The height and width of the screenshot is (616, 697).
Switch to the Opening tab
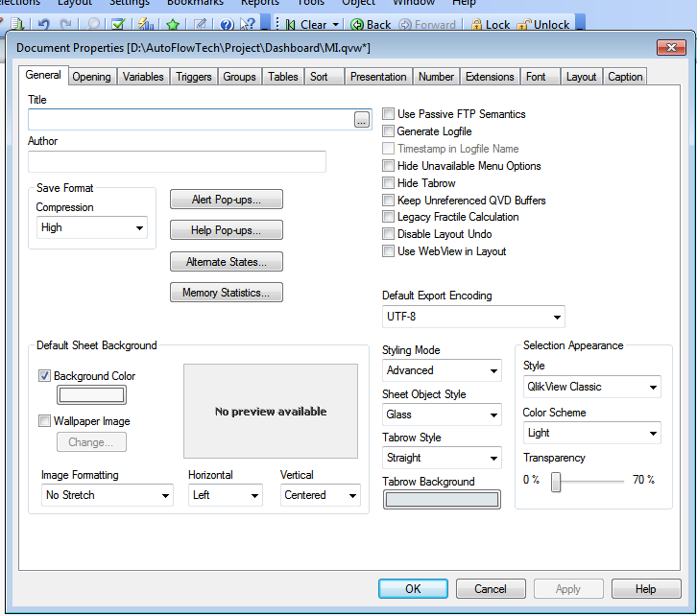91,77
